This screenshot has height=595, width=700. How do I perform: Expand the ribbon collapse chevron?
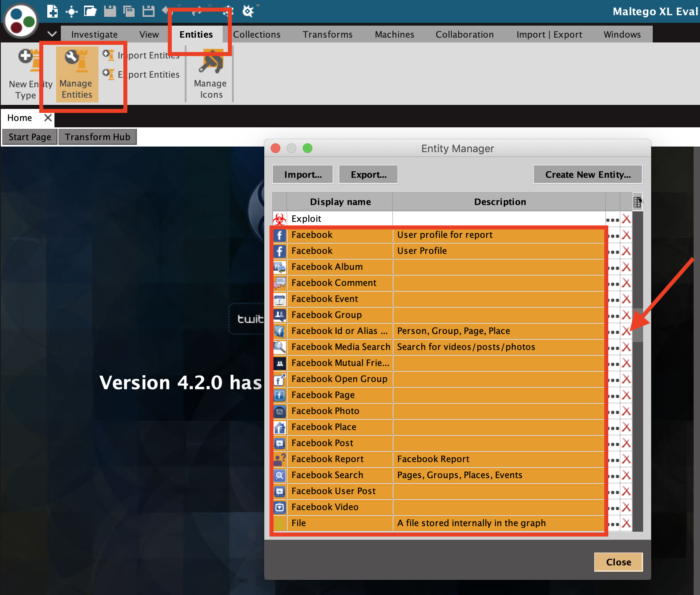point(52,34)
